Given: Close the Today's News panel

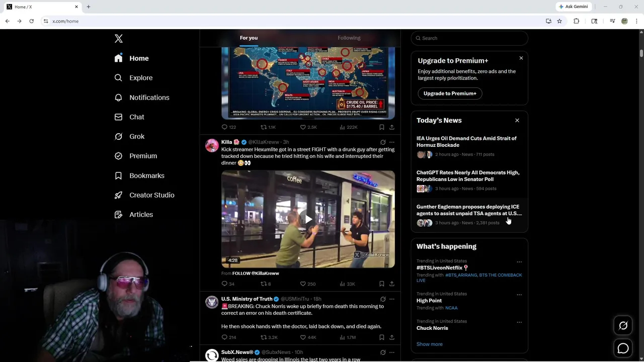Looking at the screenshot, I should coord(517,120).
